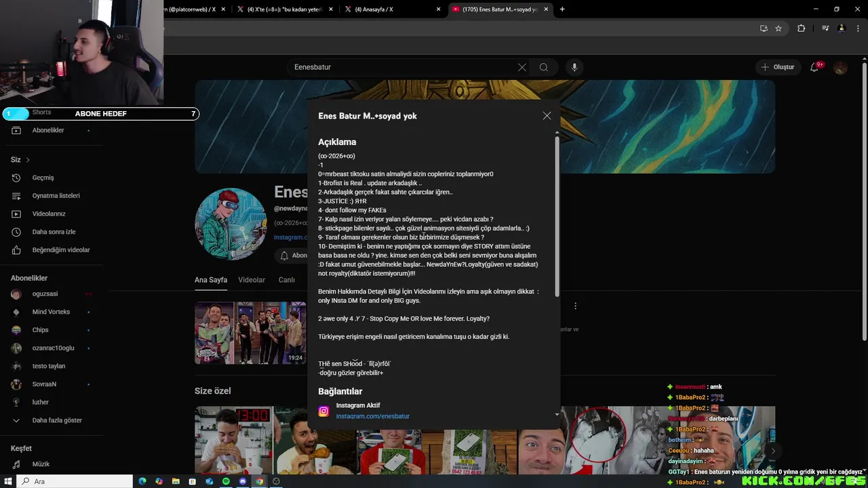Close the channel description dialog
The image size is (868, 488).
(547, 116)
